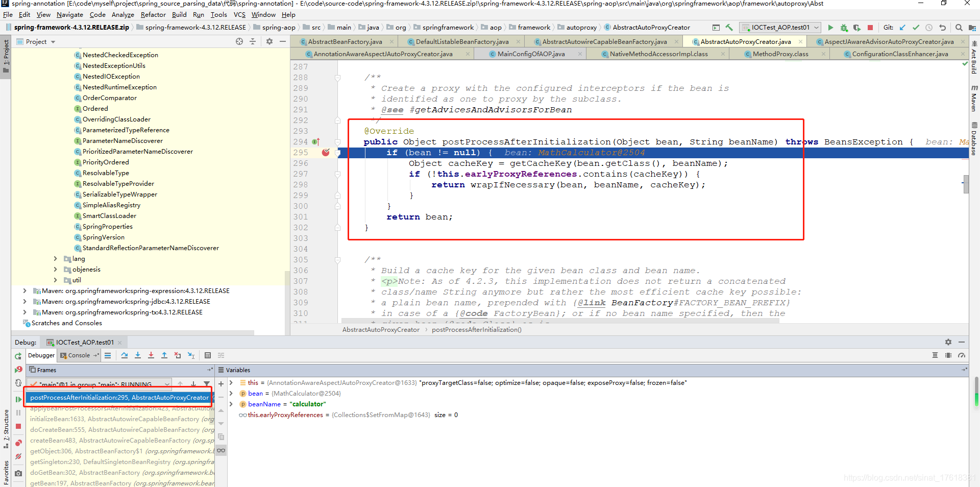The width and height of the screenshot is (980, 487).
Task: Collapse all in the Project panel
Action: 253,41
